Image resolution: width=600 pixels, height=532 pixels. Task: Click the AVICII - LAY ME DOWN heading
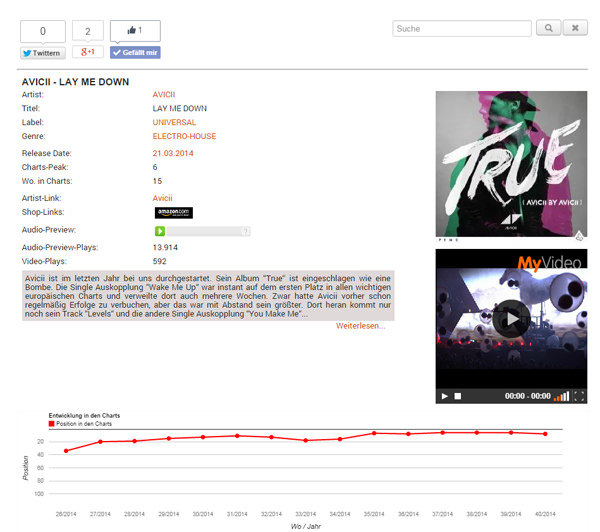coord(75,82)
